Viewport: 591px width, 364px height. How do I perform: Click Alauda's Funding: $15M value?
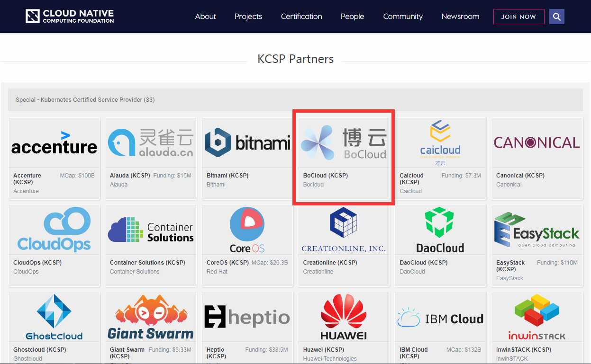(x=173, y=176)
